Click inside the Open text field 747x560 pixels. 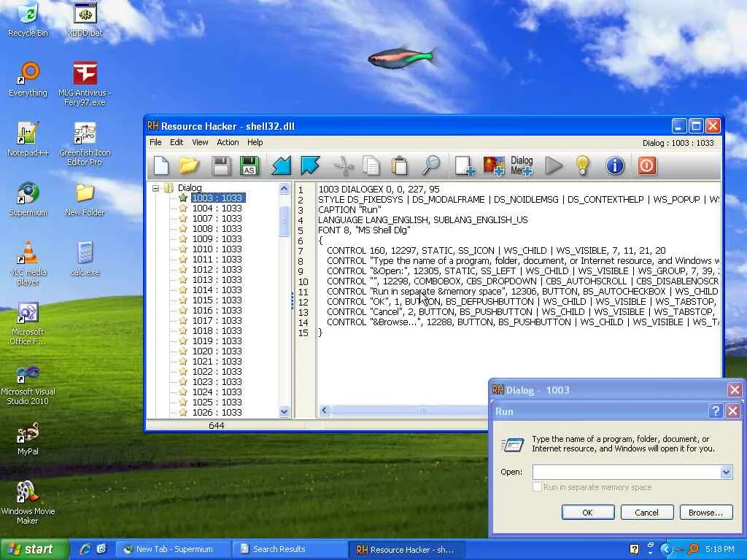(x=627, y=472)
